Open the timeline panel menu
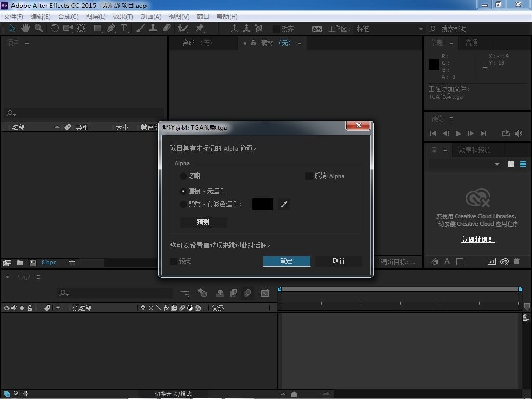 pos(38,277)
